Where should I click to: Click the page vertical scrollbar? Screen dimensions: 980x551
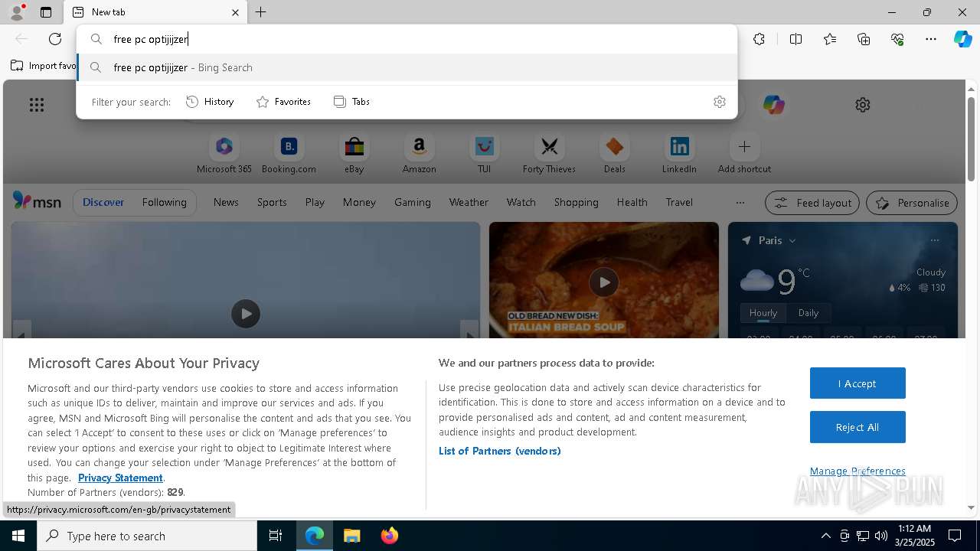[x=971, y=139]
